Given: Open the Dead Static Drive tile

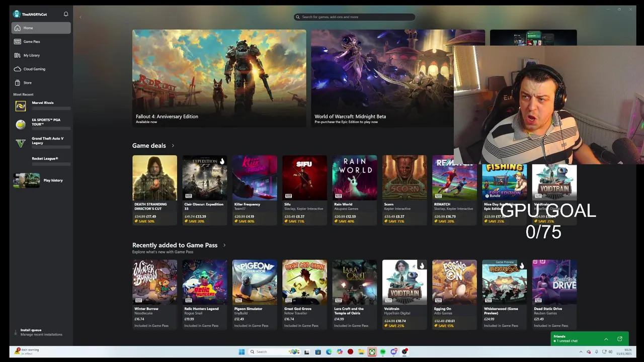Looking at the screenshot, I should click(554, 295).
